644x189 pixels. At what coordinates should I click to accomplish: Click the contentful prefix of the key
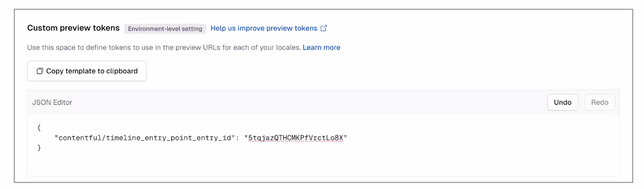pos(80,138)
